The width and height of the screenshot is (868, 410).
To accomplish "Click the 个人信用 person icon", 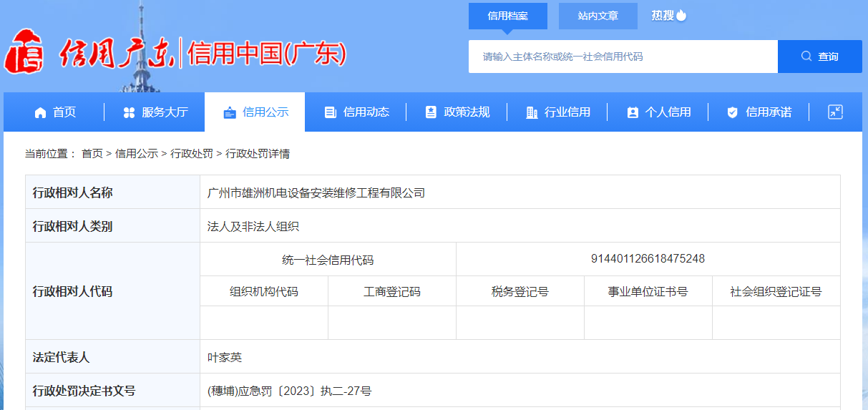I will point(632,112).
